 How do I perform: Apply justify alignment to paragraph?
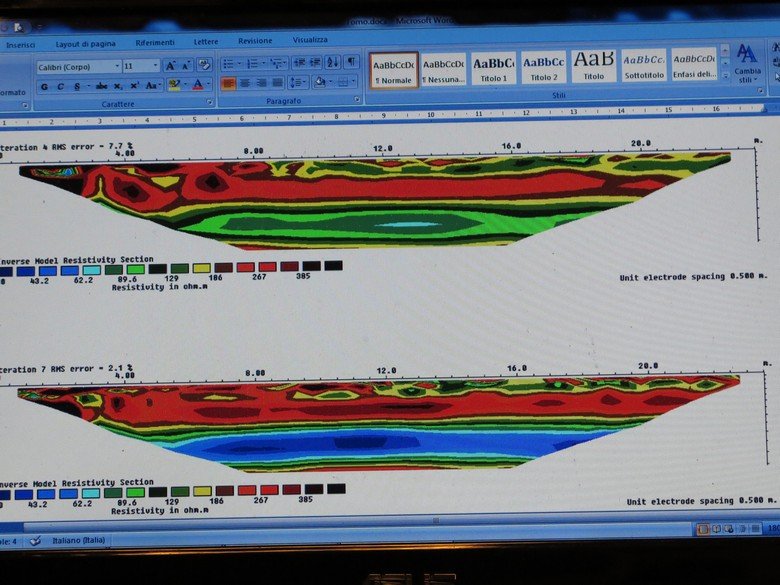277,84
